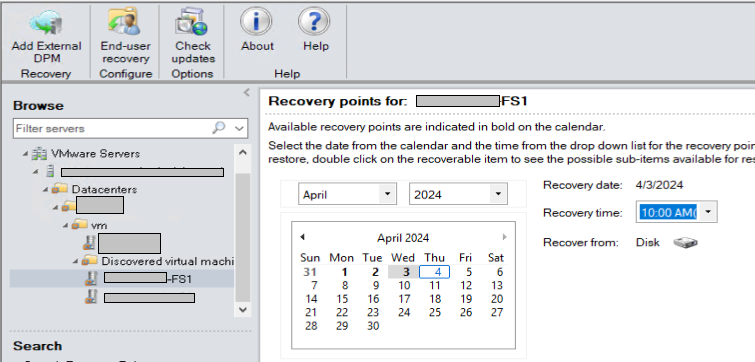Open the Filter servers dropdown chevron
The height and width of the screenshot is (362, 755).
[239, 128]
